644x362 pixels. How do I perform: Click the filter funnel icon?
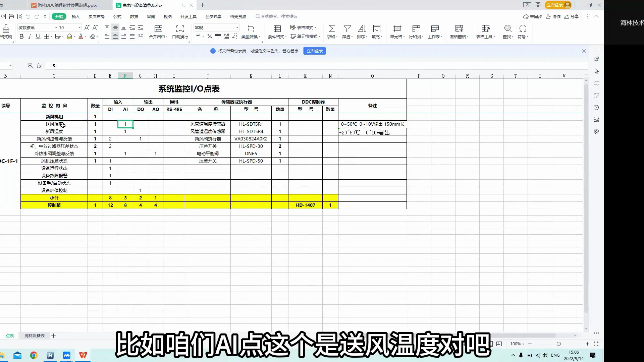point(347,29)
